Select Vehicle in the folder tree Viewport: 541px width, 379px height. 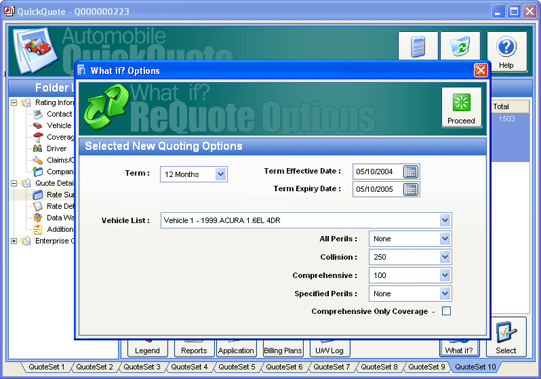click(x=59, y=126)
